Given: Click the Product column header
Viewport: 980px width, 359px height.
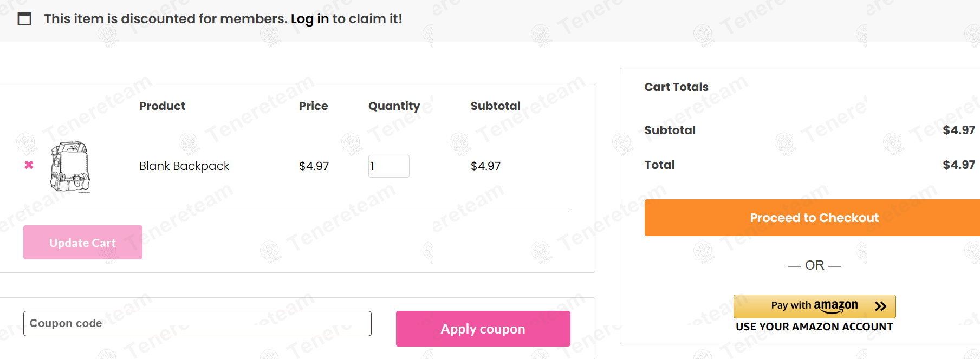Looking at the screenshot, I should pyautogui.click(x=162, y=106).
